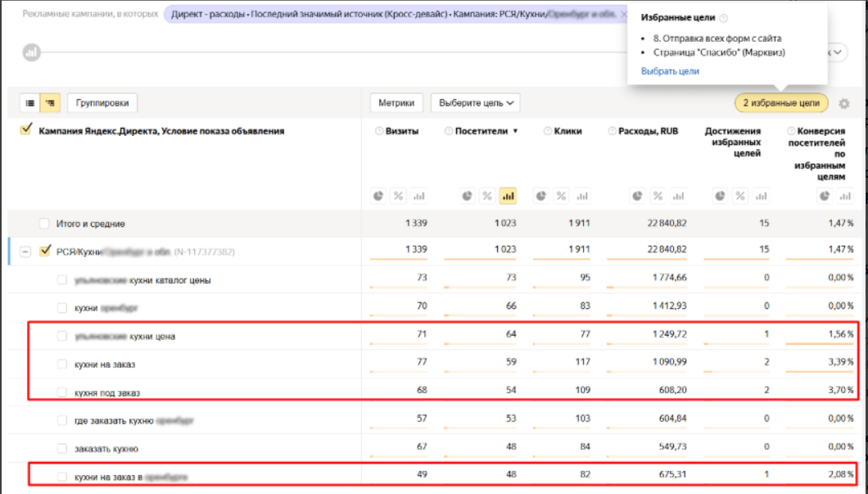This screenshot has height=494, width=868.
Task: Click the expenses value 1 774,66
Action: pos(669,278)
